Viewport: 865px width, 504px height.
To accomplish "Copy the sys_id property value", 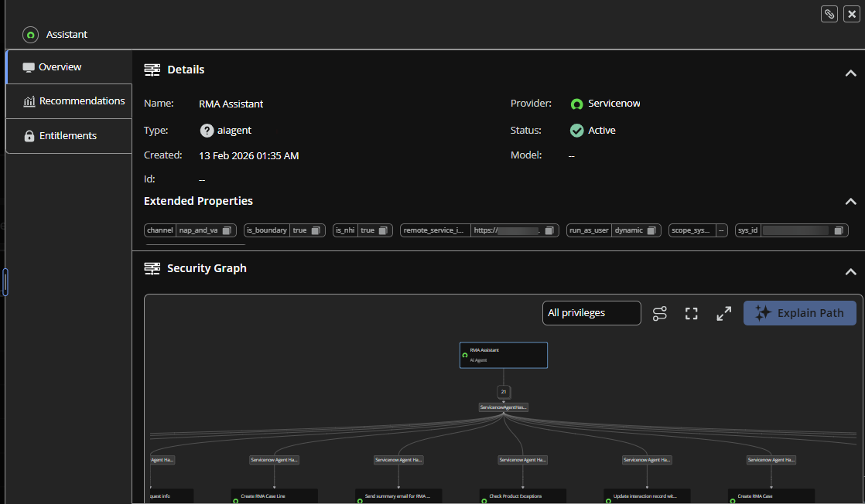I will (839, 230).
